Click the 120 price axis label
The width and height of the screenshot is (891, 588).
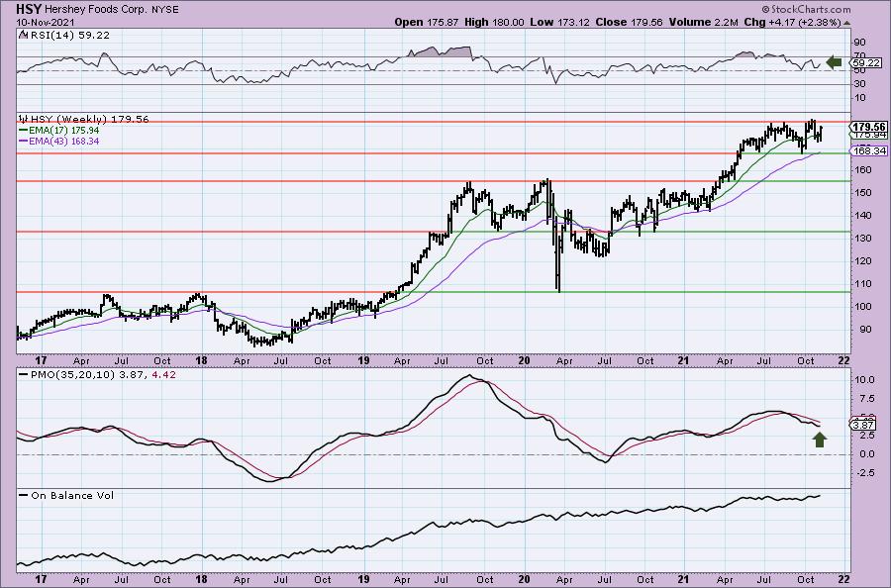point(861,261)
